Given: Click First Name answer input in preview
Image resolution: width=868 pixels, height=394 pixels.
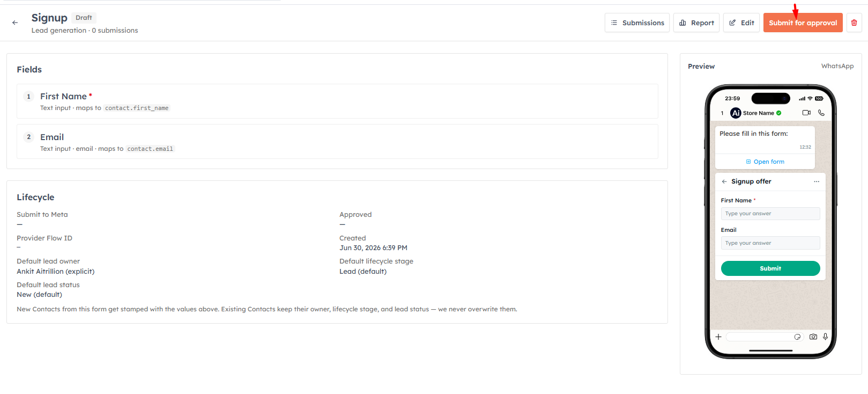Looking at the screenshot, I should pyautogui.click(x=770, y=214).
